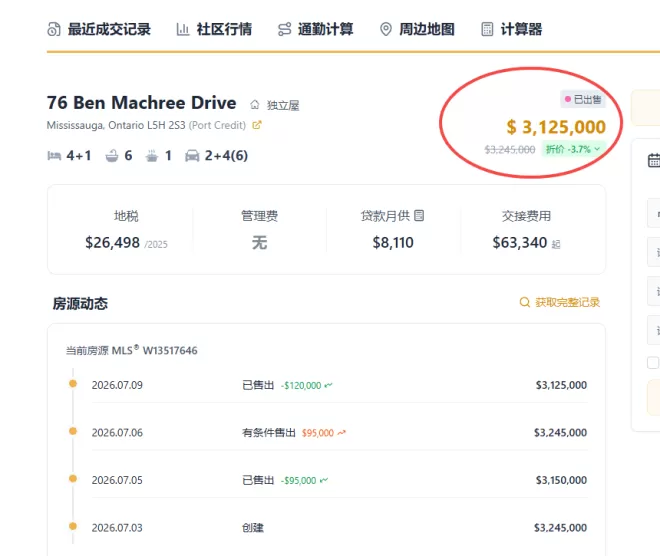The width and height of the screenshot is (660, 556).
Task: Click the bed icon next to 4+1
Action: click(54, 156)
